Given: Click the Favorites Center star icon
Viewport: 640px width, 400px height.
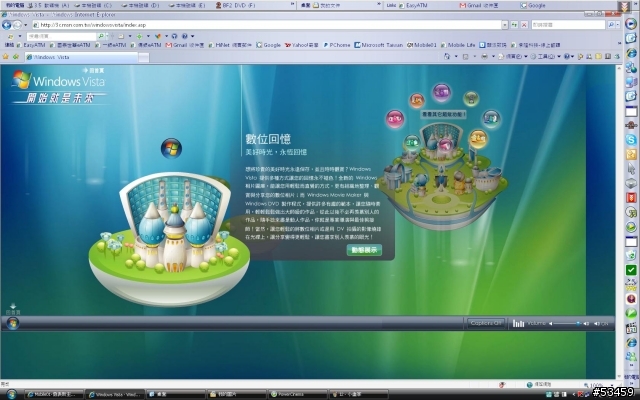Looking at the screenshot, I should tap(6, 57).
